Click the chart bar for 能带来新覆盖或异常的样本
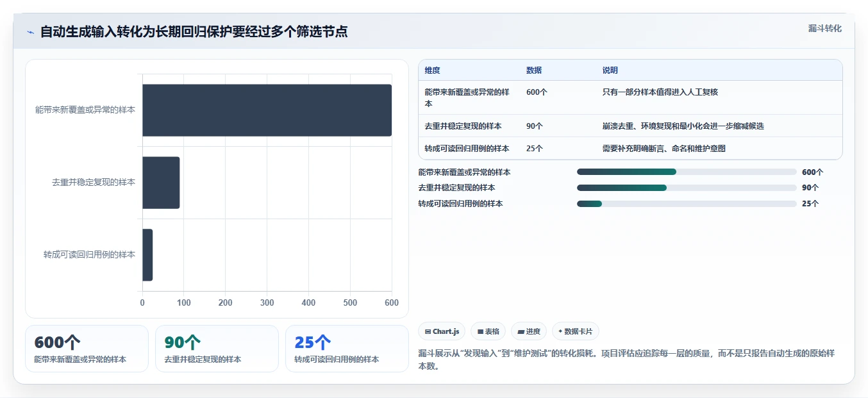Image resolution: width=868 pixels, height=398 pixels. tap(267, 110)
